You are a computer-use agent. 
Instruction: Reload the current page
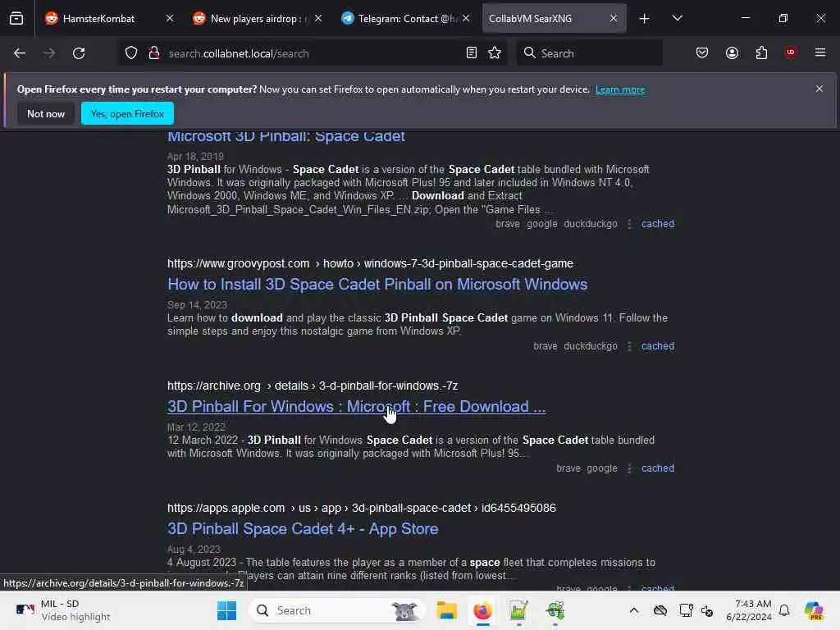point(79,53)
